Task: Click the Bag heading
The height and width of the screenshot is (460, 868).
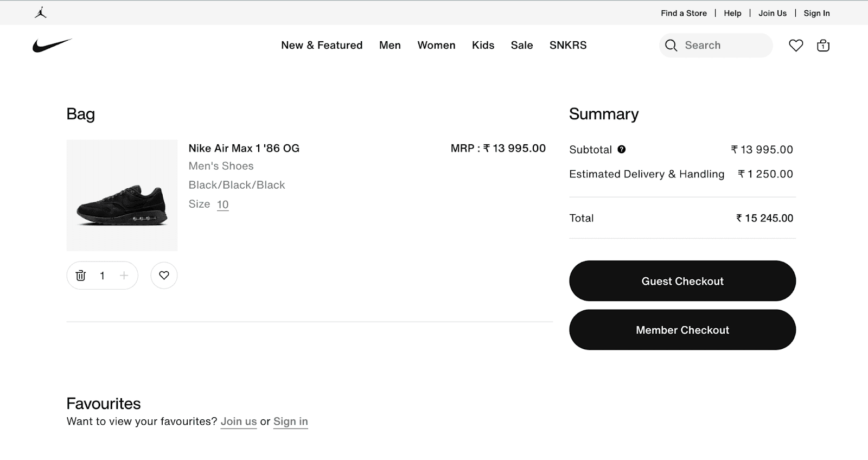Action: click(x=80, y=114)
